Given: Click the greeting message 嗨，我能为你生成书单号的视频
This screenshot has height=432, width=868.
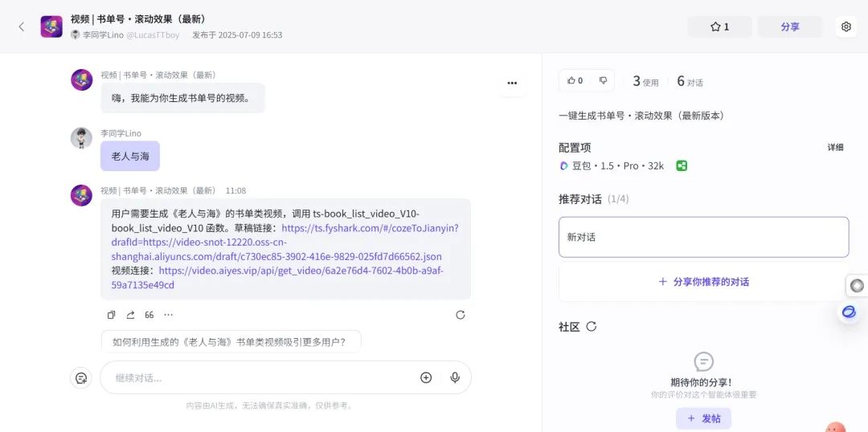Looking at the screenshot, I should coord(182,98).
